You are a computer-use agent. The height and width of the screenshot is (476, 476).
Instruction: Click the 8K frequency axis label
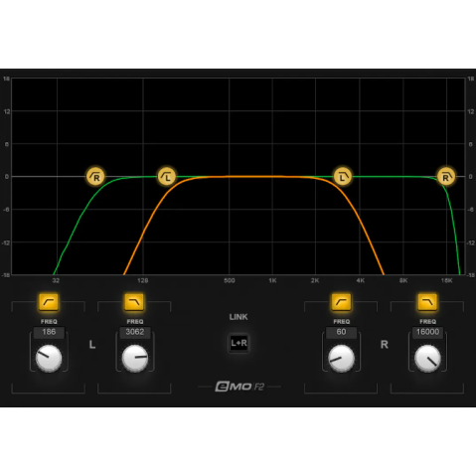tap(403, 281)
